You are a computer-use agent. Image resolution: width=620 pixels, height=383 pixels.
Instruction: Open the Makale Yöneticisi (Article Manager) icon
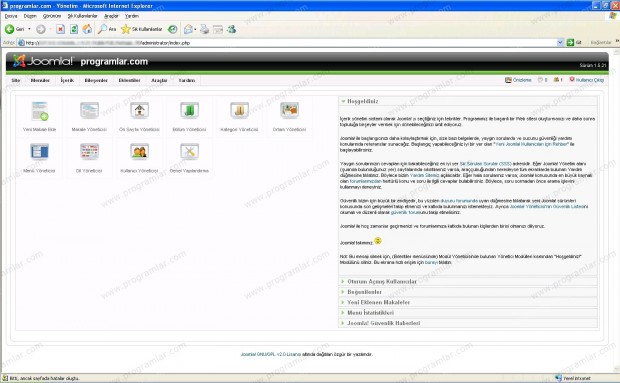(x=89, y=111)
